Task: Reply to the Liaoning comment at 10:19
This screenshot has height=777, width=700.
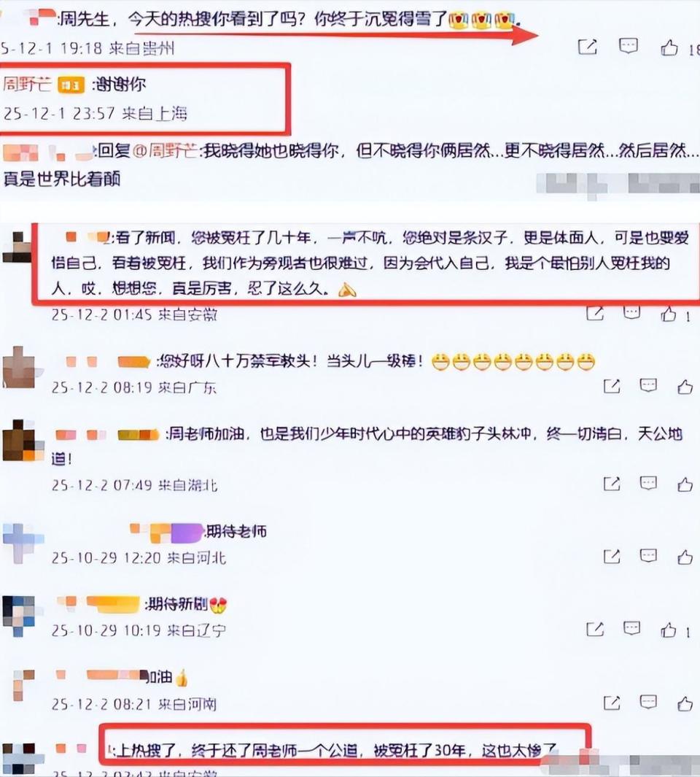Action: point(631,629)
